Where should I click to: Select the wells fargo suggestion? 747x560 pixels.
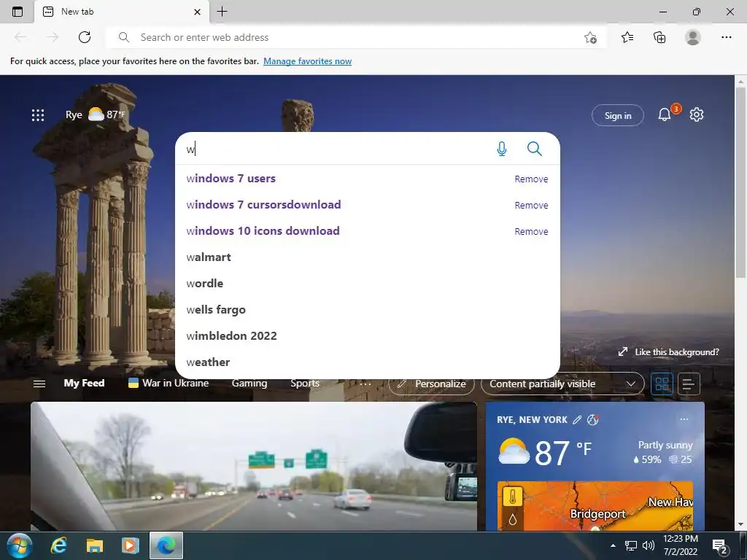coord(368,309)
